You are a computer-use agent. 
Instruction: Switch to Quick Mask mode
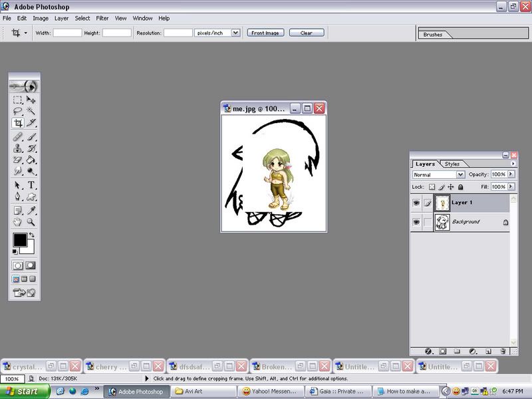[31, 265]
